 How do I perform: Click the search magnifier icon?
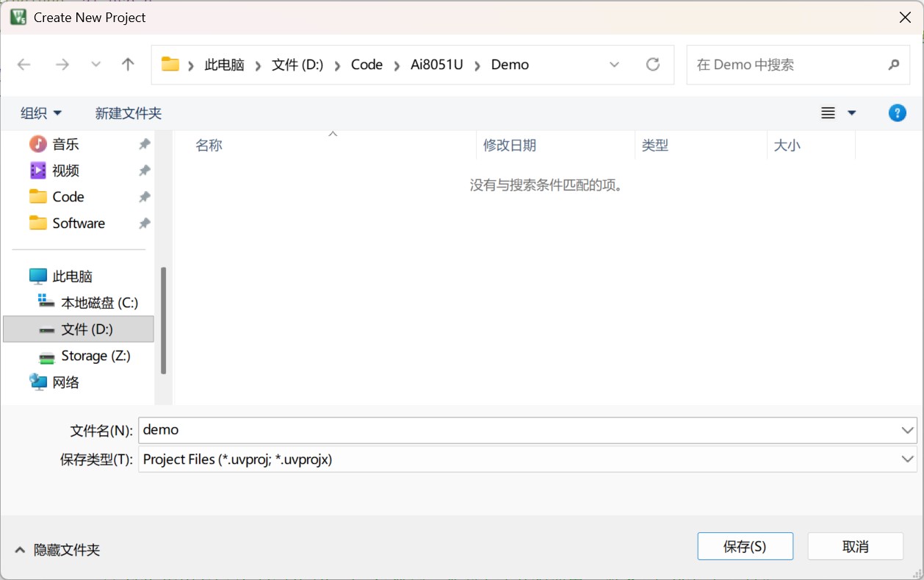pyautogui.click(x=894, y=65)
